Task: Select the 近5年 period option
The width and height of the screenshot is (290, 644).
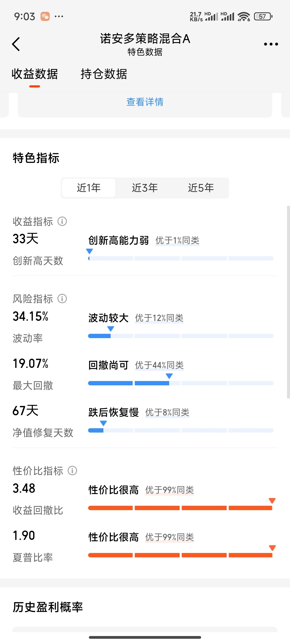Action: [201, 188]
